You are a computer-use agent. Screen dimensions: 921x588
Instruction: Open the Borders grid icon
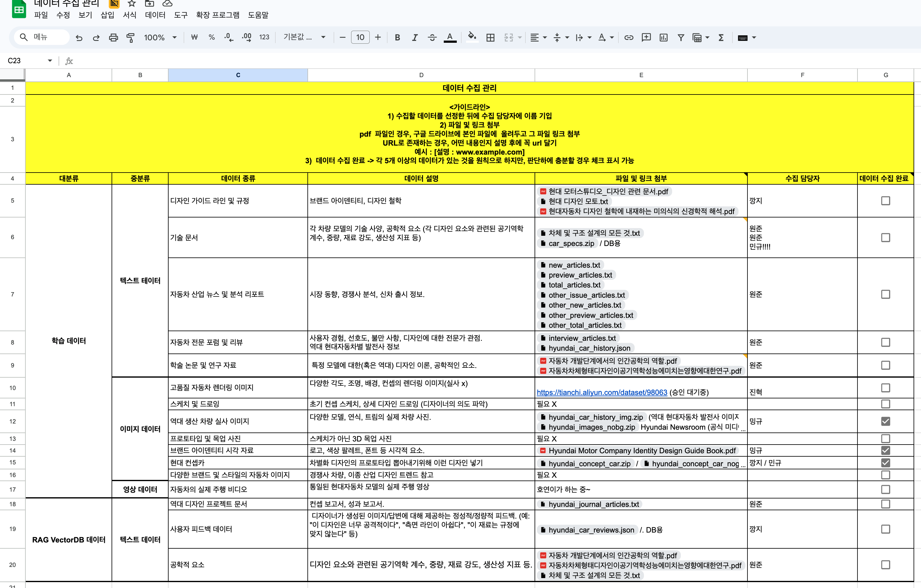490,37
